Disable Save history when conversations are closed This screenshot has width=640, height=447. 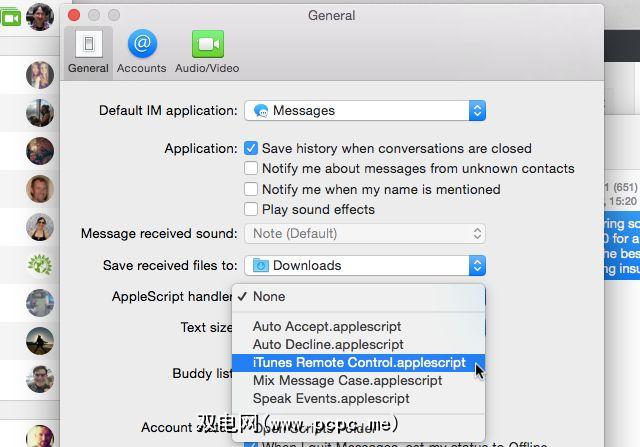(x=251, y=148)
